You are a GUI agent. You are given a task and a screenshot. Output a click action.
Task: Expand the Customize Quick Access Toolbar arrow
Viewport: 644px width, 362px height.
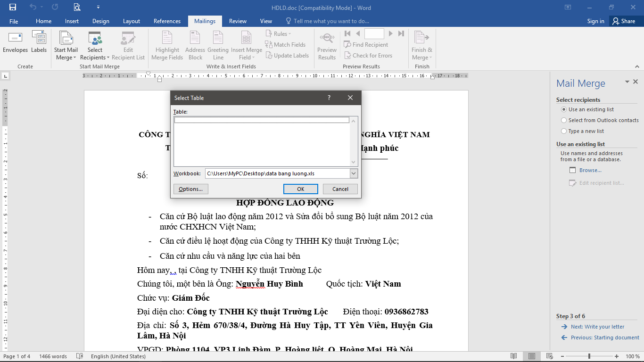[98, 8]
